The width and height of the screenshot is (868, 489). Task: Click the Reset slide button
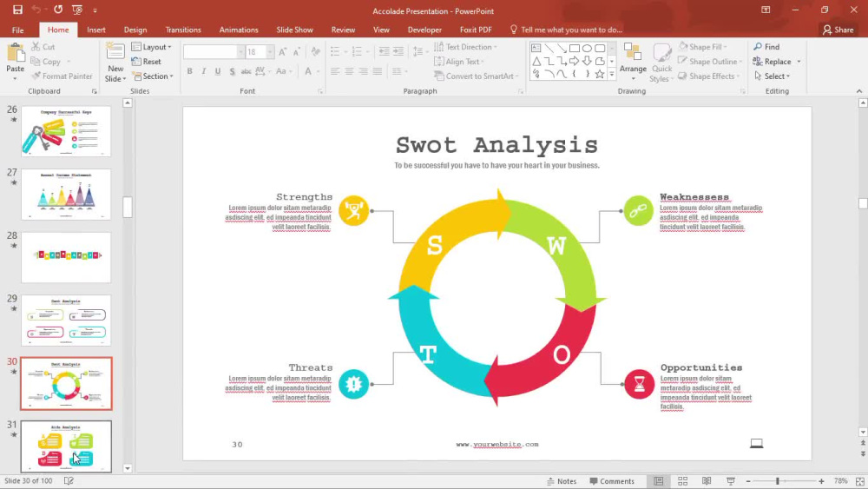point(146,62)
